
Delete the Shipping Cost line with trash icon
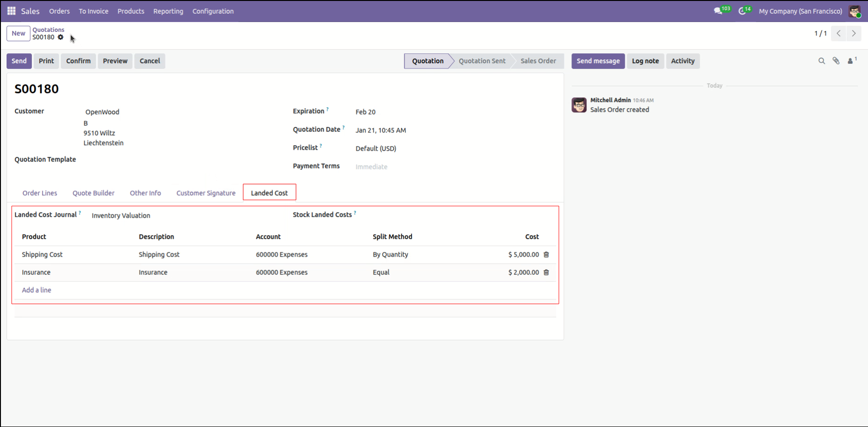[546, 255]
